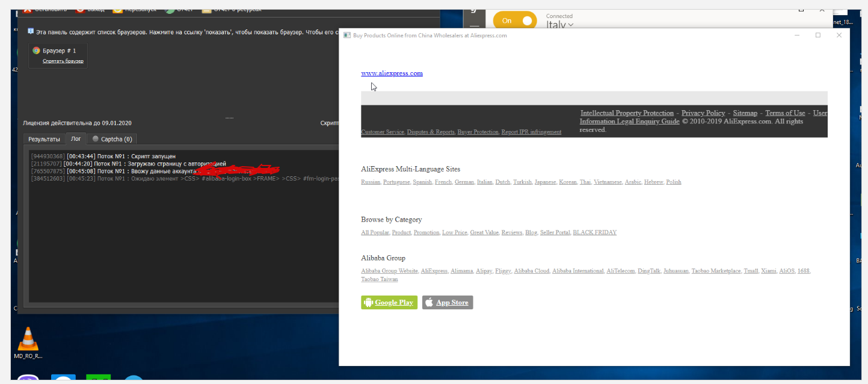This screenshot has width=868, height=384.
Task: Open the BLACK FRIDAY link
Action: [x=594, y=232]
